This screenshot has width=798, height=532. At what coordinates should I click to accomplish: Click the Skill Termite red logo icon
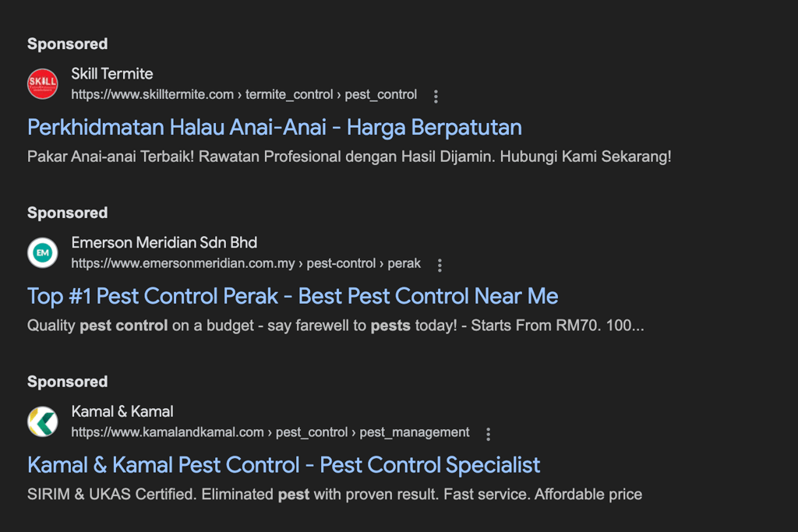(43, 84)
